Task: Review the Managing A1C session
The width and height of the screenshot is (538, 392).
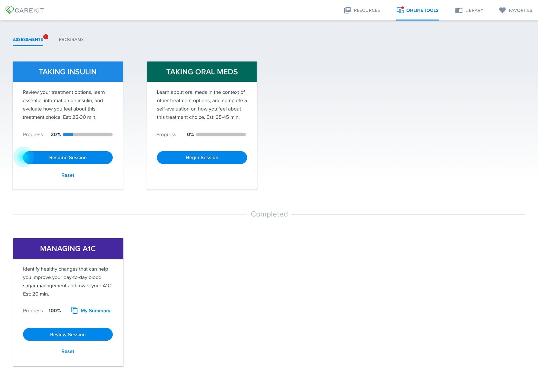Action: 68,334
